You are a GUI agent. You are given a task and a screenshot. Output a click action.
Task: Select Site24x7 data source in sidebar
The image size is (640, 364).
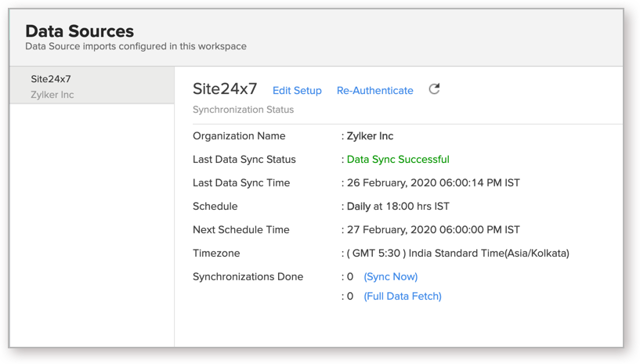(92, 86)
